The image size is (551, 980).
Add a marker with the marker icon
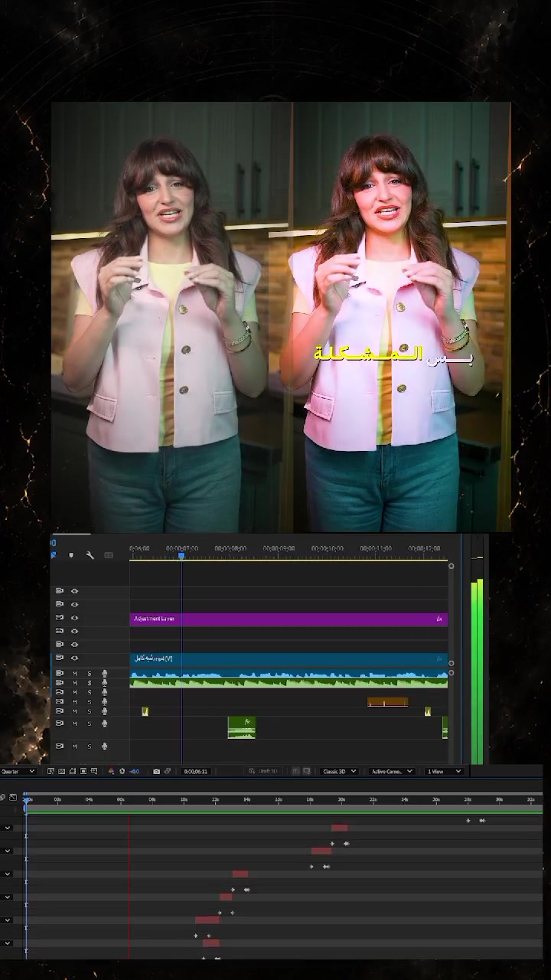tap(71, 555)
